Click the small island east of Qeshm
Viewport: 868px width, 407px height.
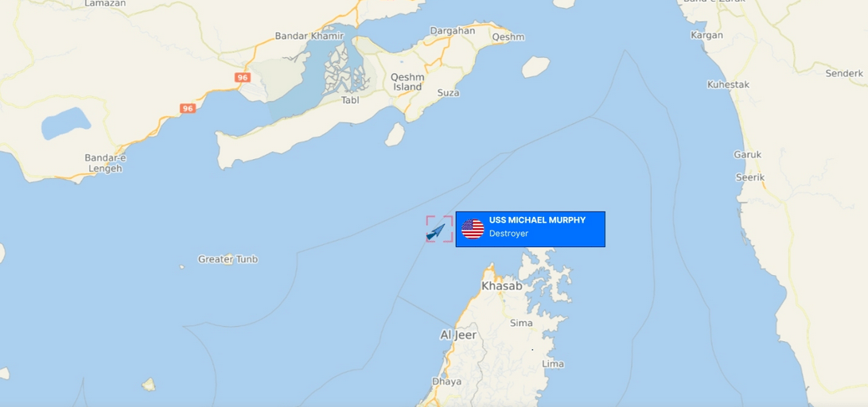(x=536, y=67)
